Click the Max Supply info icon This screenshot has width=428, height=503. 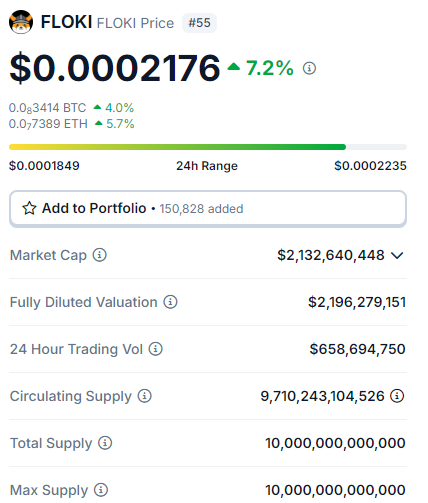(x=101, y=490)
